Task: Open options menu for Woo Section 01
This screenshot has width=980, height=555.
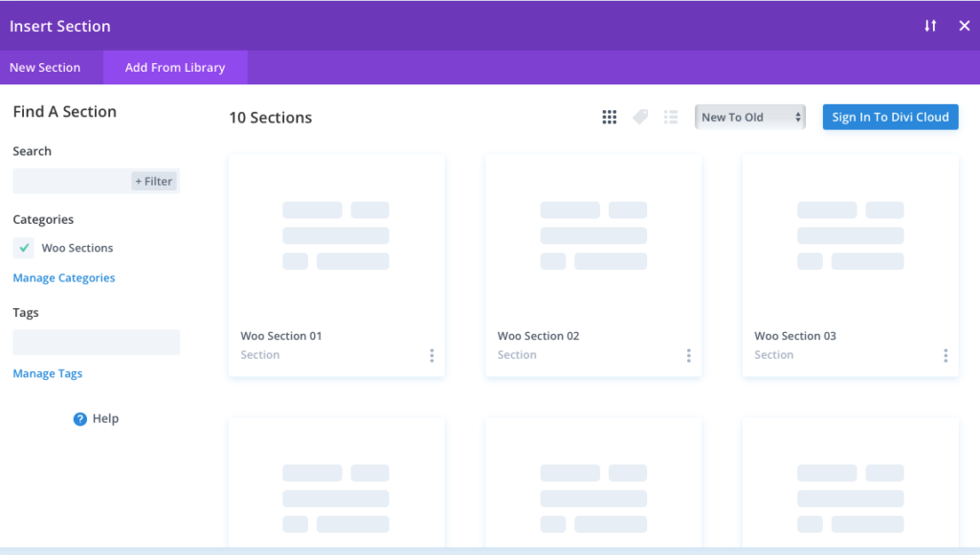Action: click(432, 355)
